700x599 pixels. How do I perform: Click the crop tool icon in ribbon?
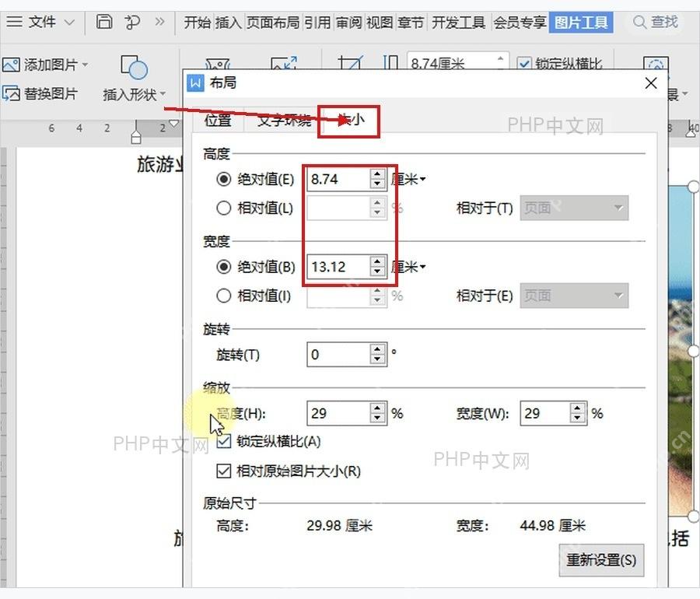pyautogui.click(x=350, y=62)
